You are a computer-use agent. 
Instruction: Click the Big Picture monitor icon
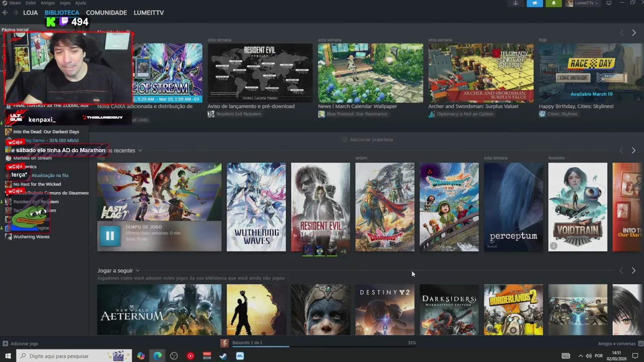point(609,3)
